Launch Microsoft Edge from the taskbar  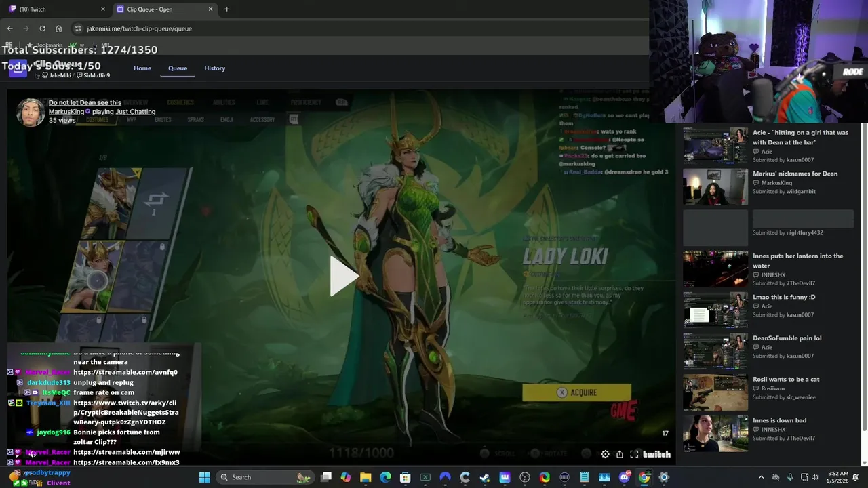point(385,477)
